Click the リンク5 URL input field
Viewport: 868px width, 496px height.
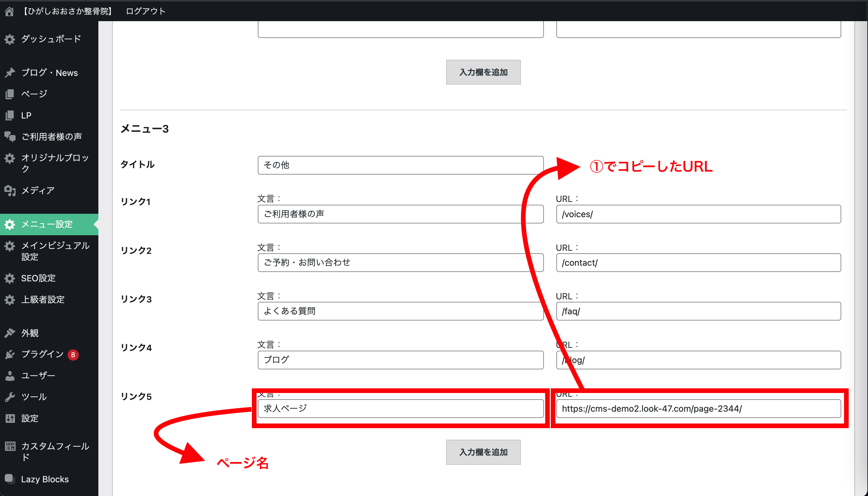698,409
